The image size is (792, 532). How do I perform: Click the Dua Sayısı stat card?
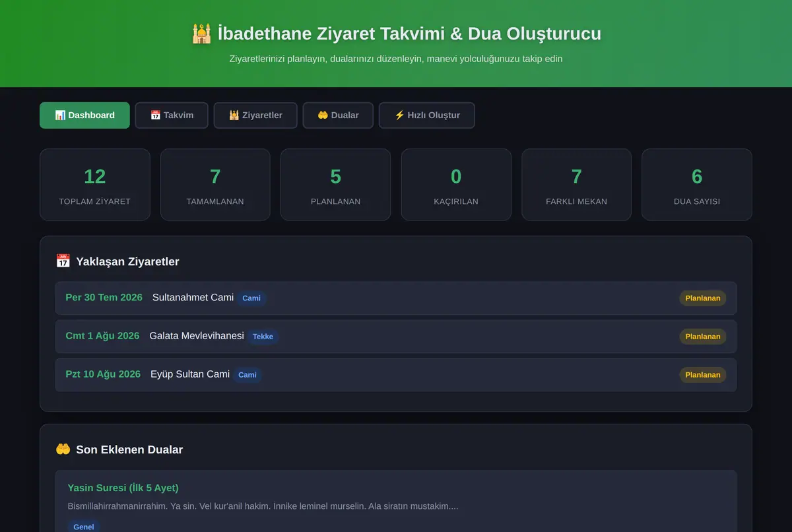(x=697, y=185)
